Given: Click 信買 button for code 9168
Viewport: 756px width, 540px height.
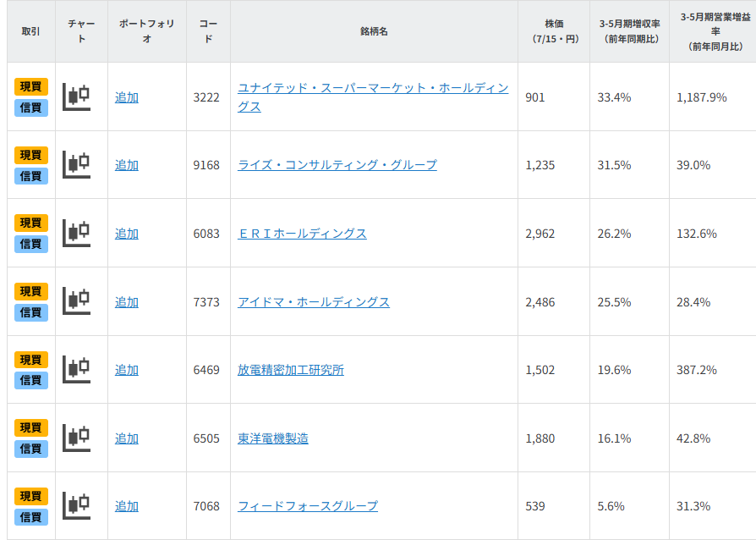Looking at the screenshot, I should tap(30, 176).
